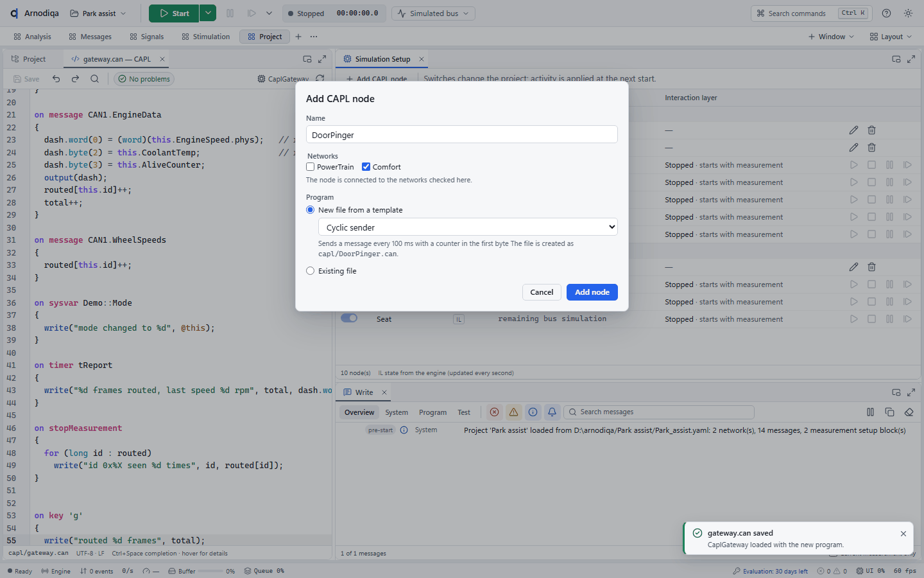Undo the last edit in the CAPL editor
924x578 pixels.
[56, 79]
